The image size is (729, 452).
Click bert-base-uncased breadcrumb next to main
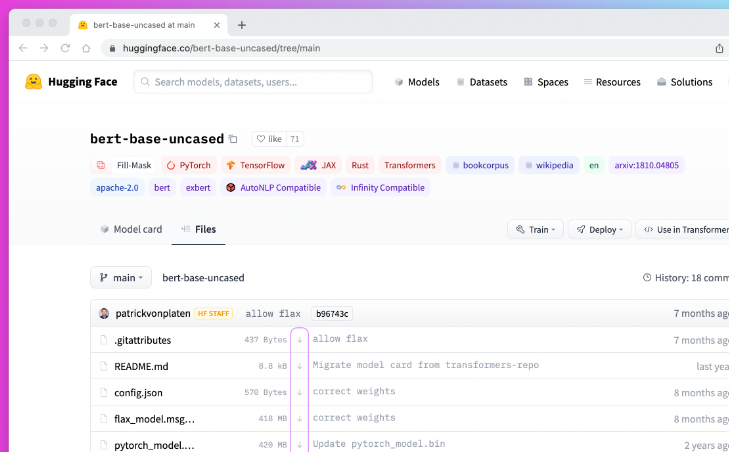203,278
